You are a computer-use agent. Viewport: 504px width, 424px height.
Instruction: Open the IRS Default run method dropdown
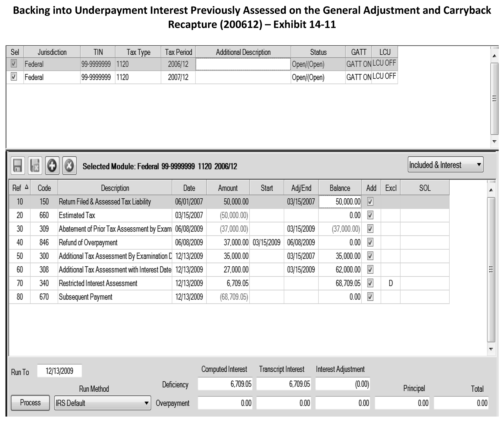click(146, 403)
